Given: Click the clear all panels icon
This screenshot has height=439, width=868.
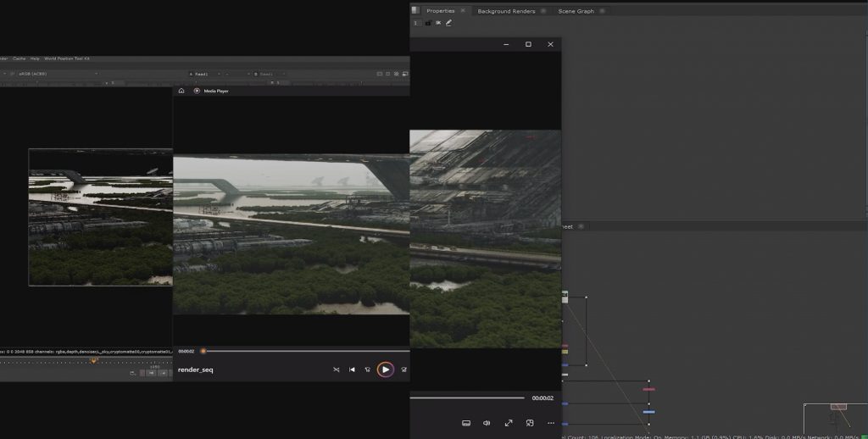Looking at the screenshot, I should (438, 23).
